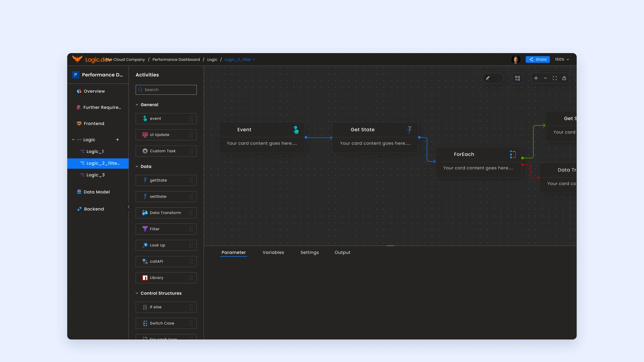Toggle the pencil edit mode switch
The height and width of the screenshot is (362, 644).
[x=492, y=78]
